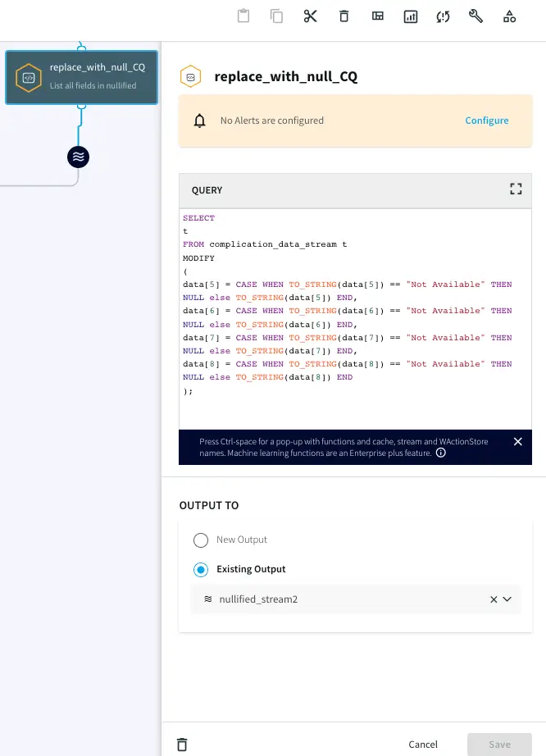This screenshot has height=756, width=546.
Task: Clear the nullified_stream2 selection
Action: [494, 599]
